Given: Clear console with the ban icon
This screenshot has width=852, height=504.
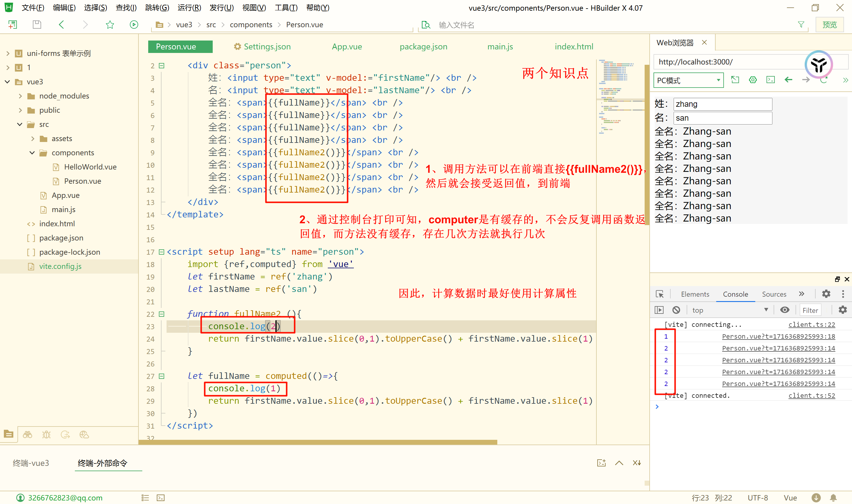Looking at the screenshot, I should click(x=676, y=310).
